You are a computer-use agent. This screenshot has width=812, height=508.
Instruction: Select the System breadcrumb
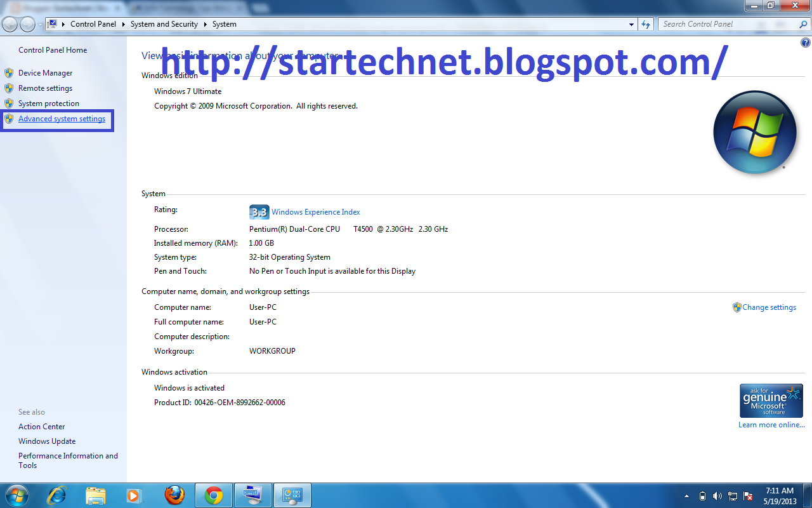(225, 24)
